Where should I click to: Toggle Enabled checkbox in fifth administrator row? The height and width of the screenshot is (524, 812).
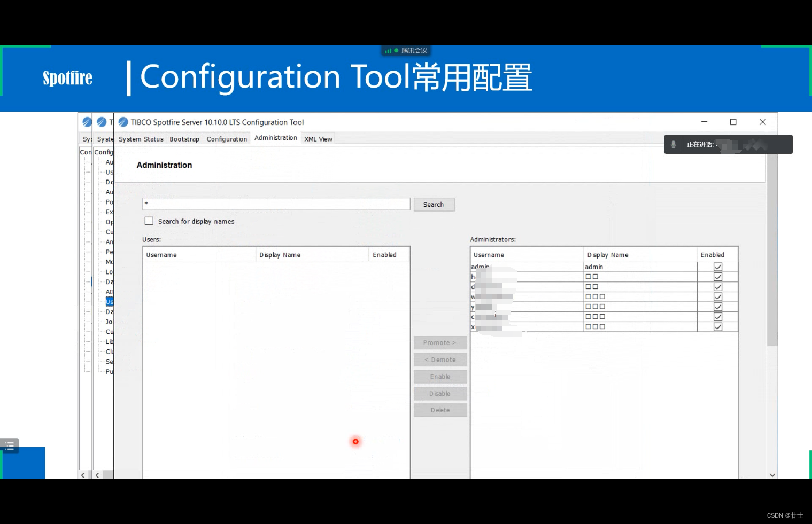tap(718, 307)
